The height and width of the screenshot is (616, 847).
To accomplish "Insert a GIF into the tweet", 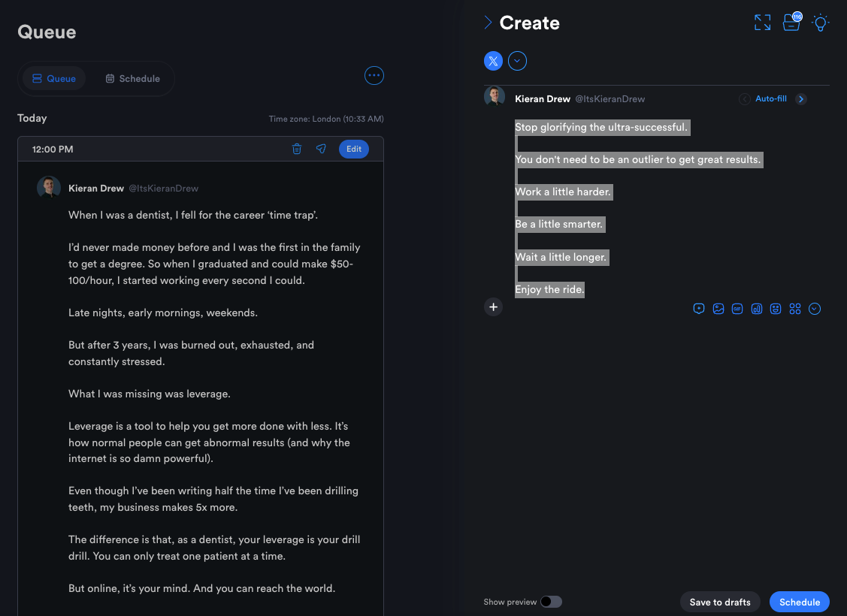I will click(737, 309).
